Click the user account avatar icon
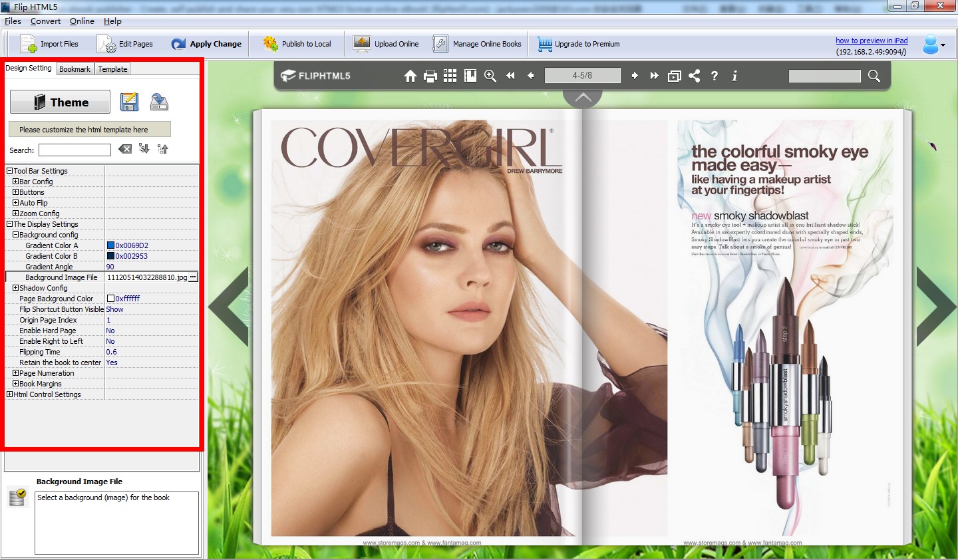This screenshot has width=958, height=560. point(930,45)
